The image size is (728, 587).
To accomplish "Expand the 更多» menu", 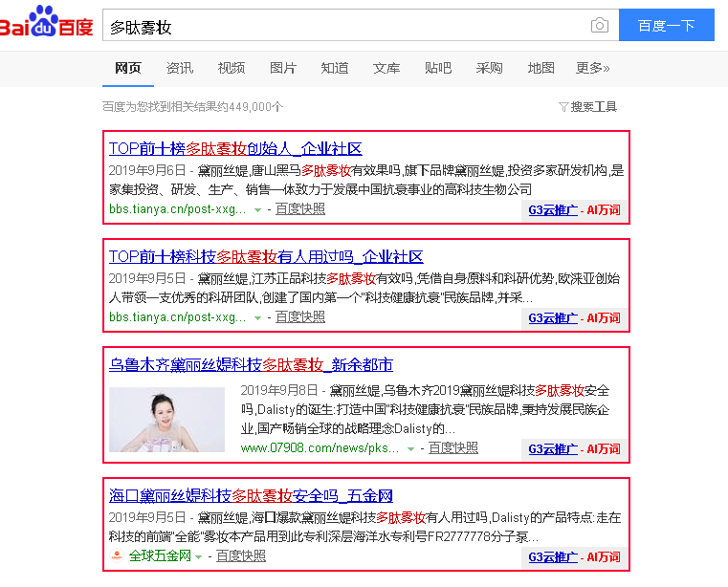I will click(x=592, y=68).
